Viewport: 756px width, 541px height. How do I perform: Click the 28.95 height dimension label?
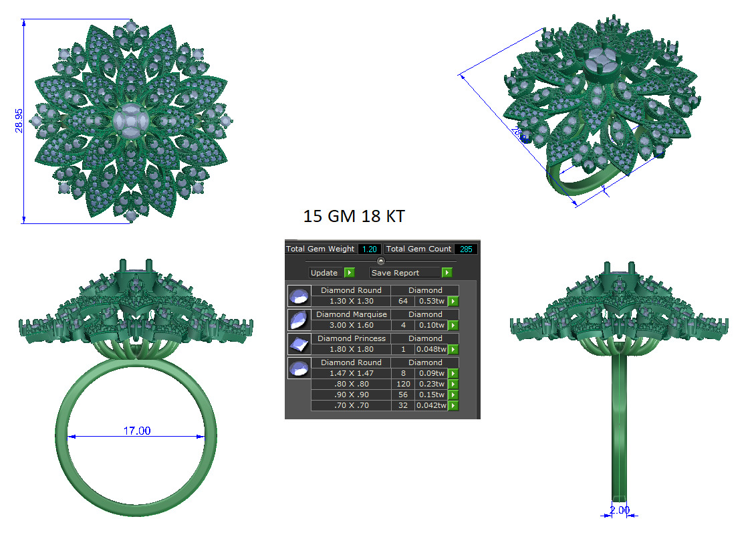(x=19, y=120)
